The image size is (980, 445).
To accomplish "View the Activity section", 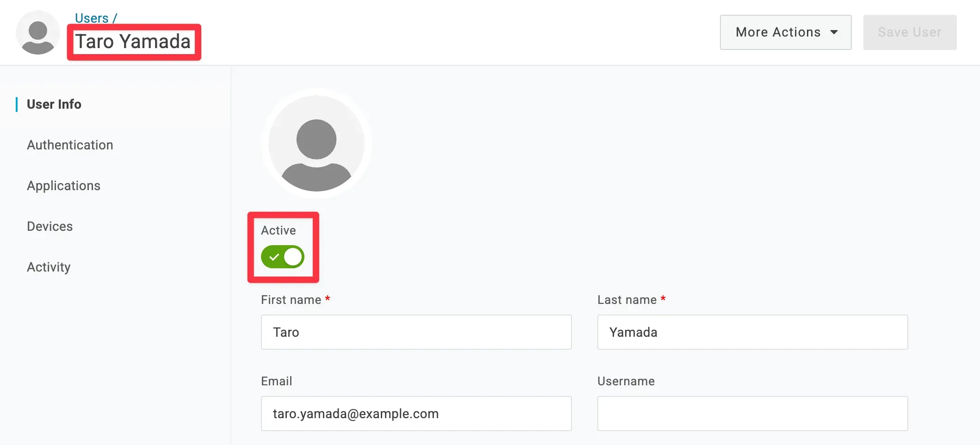I will [x=49, y=267].
